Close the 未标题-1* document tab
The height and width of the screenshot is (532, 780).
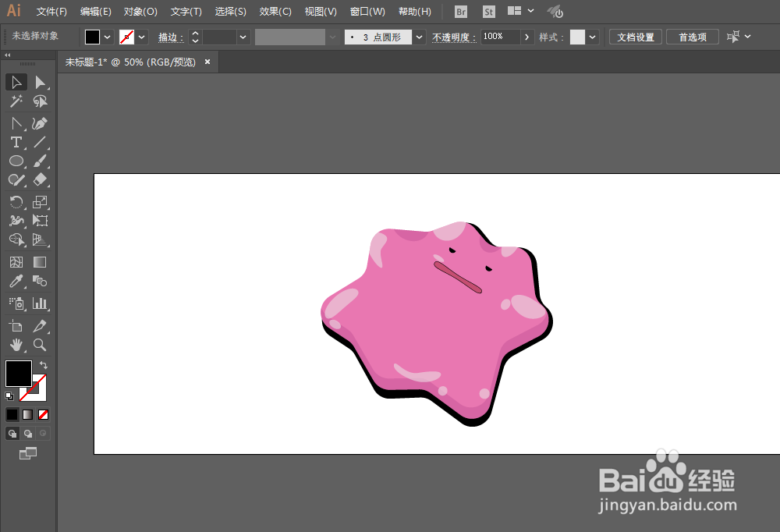point(207,62)
